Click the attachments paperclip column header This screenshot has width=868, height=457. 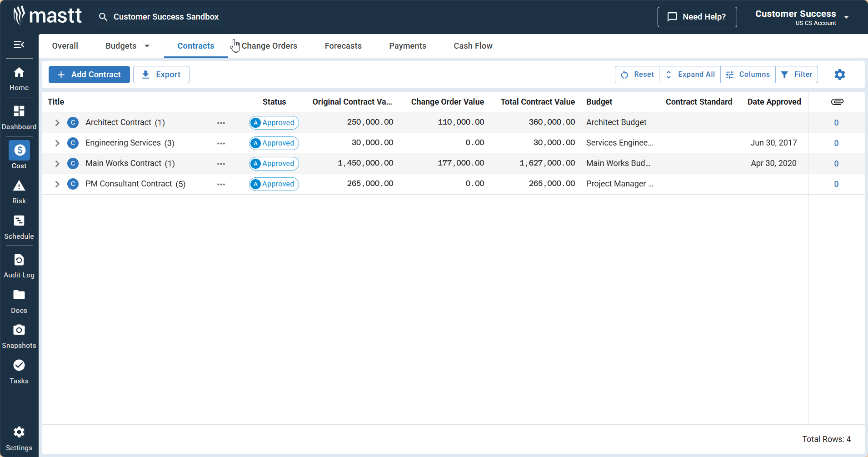tap(837, 101)
